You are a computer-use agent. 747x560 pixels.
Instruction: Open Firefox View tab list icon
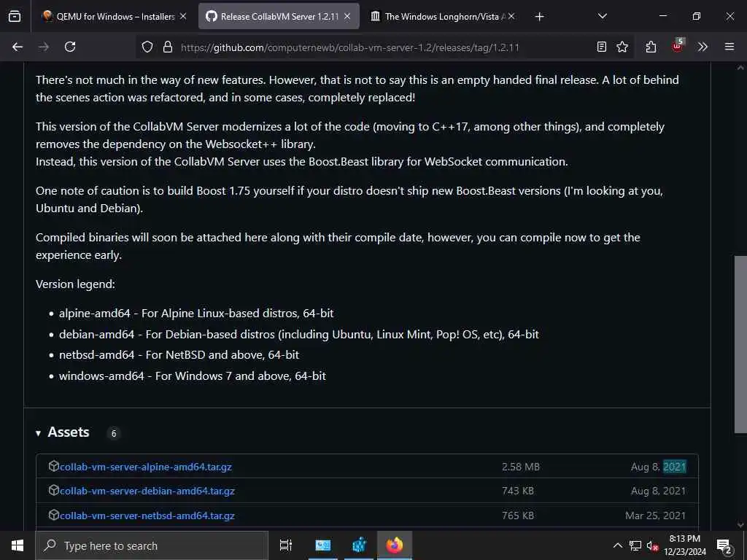(x=15, y=16)
